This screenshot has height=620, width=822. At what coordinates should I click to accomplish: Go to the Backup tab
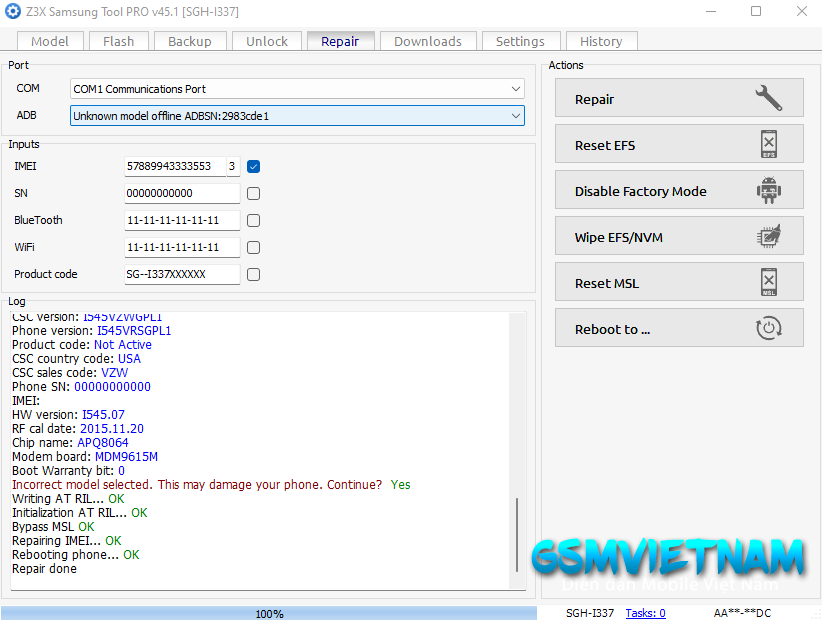pyautogui.click(x=190, y=41)
